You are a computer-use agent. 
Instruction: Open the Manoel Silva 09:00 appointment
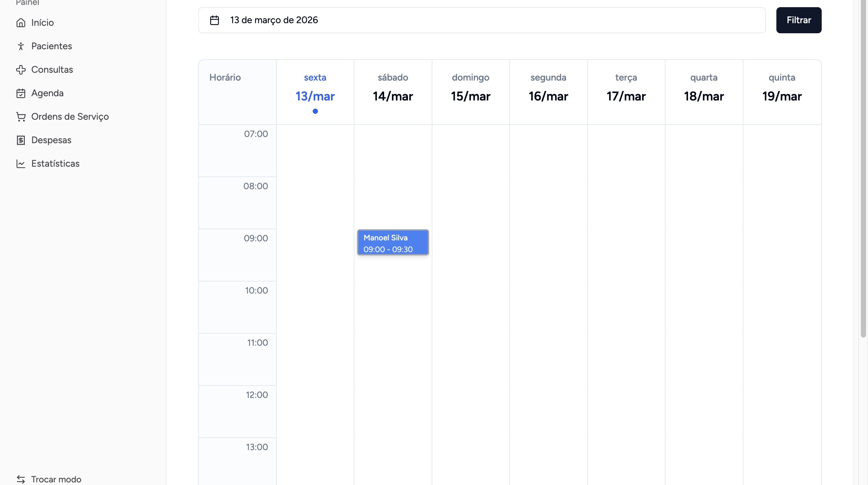tap(393, 243)
